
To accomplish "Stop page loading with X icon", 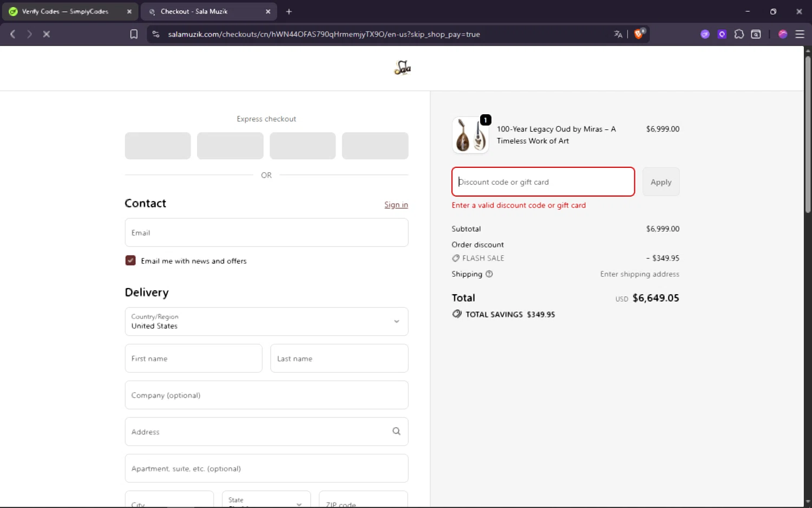I will pyautogui.click(x=47, y=34).
